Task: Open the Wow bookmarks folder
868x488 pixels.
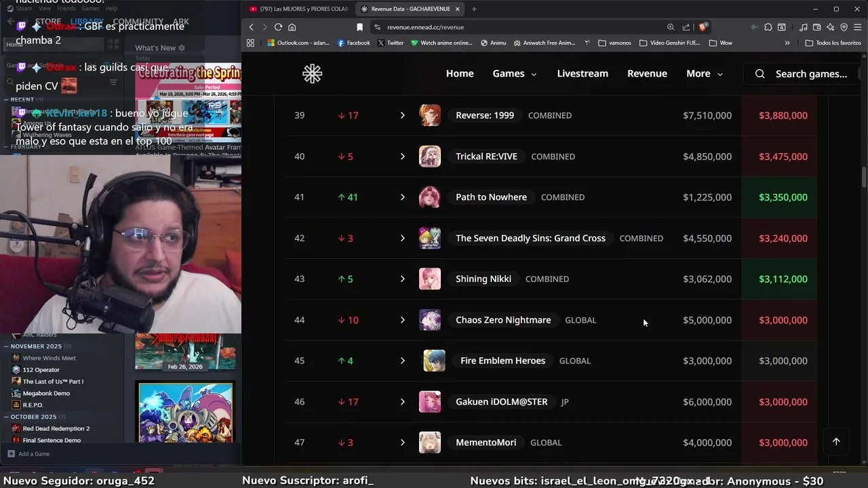Action: pos(720,43)
